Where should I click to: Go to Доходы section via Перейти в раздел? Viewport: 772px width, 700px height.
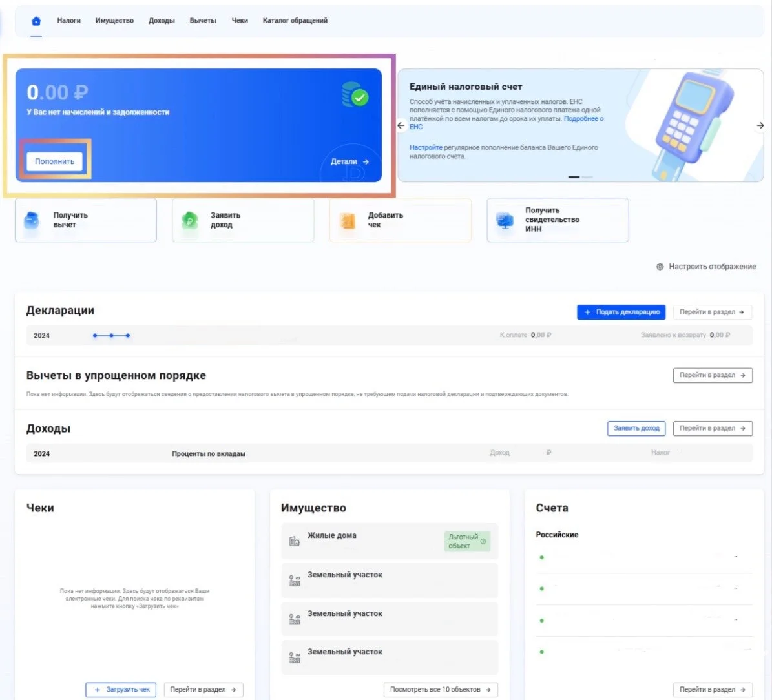coord(713,428)
